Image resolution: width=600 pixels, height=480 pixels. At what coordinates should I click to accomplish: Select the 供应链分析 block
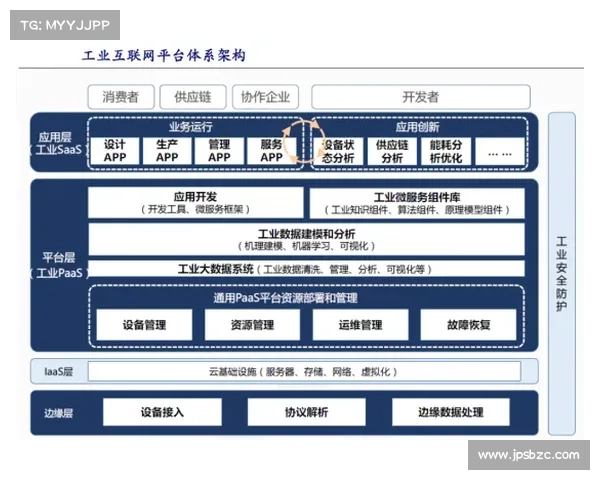(x=392, y=151)
